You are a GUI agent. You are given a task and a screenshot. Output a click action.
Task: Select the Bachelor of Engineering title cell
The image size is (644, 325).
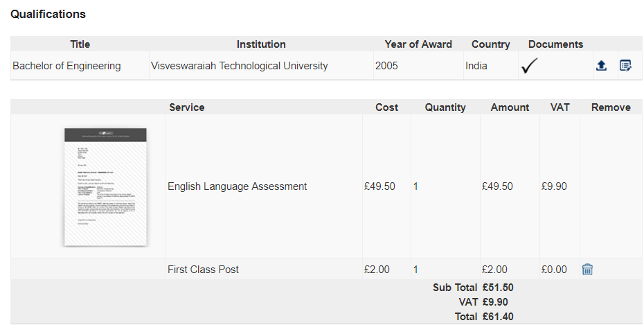(66, 66)
